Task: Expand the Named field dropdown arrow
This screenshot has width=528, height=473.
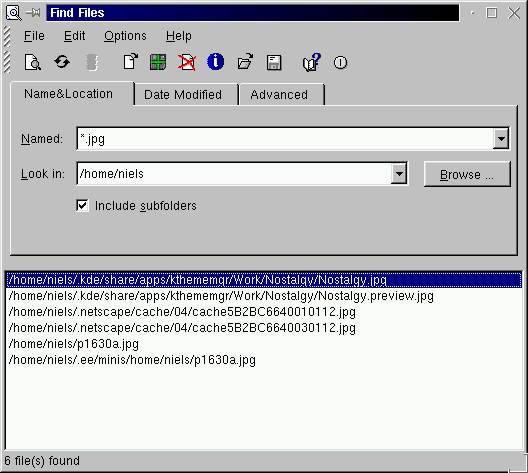Action: tap(501, 139)
